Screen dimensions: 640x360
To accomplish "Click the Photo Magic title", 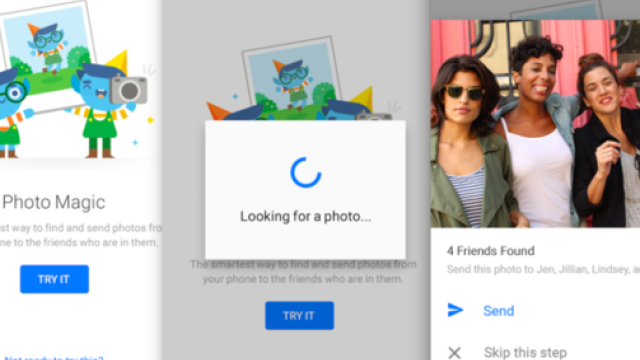I will pyautogui.click(x=54, y=202).
